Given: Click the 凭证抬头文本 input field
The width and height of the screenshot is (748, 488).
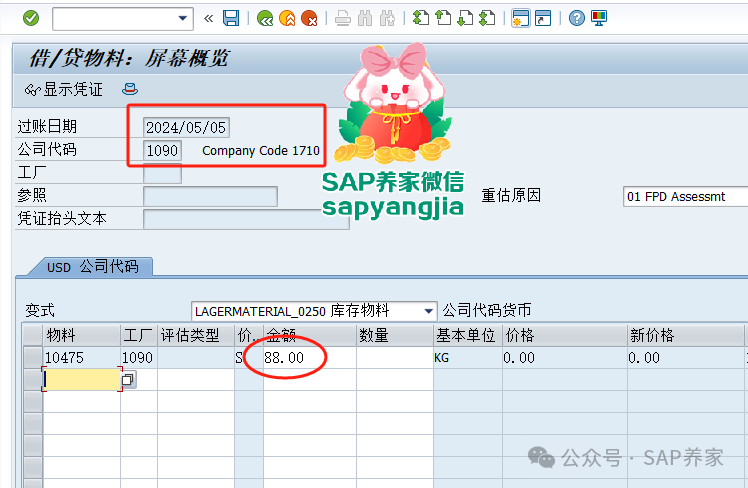Looking at the screenshot, I should (x=246, y=219).
